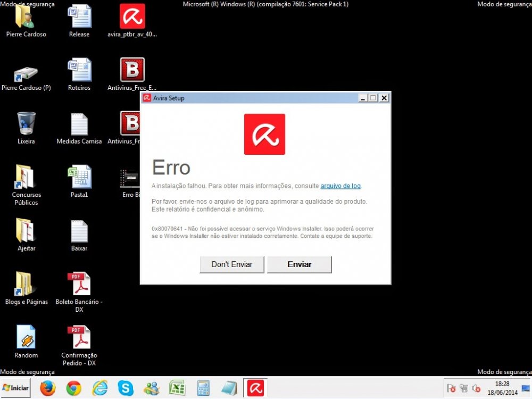532x399 pixels.
Task: Open Skype from the taskbar
Action: 126,388
